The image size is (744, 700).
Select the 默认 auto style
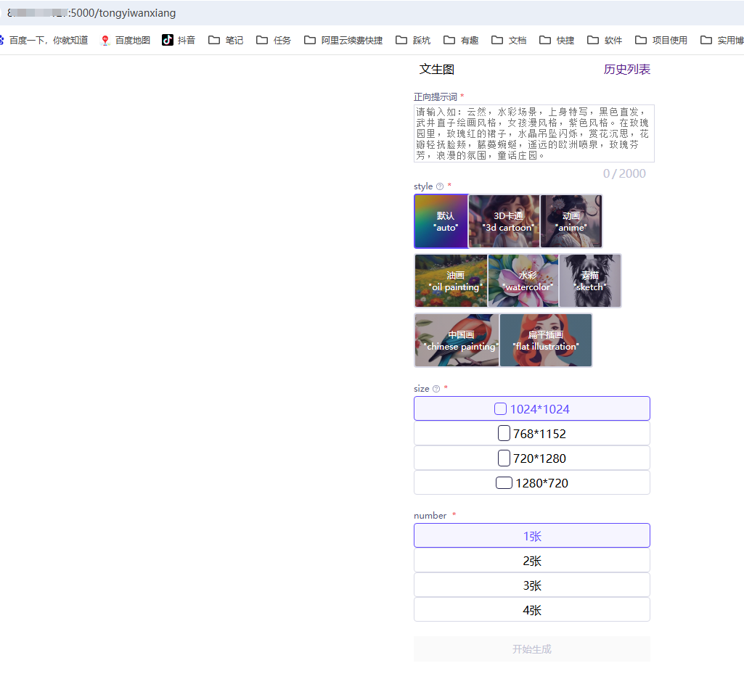click(x=441, y=221)
